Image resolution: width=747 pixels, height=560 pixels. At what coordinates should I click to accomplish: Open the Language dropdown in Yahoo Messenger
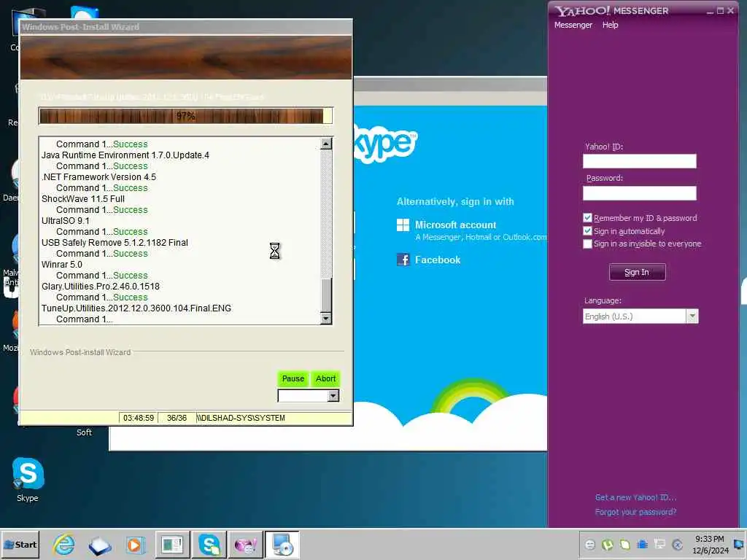click(x=640, y=316)
